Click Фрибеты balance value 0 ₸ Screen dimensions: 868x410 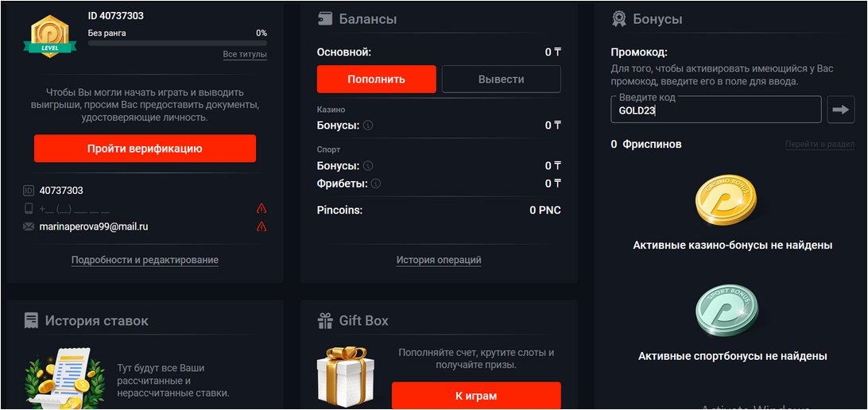[553, 183]
